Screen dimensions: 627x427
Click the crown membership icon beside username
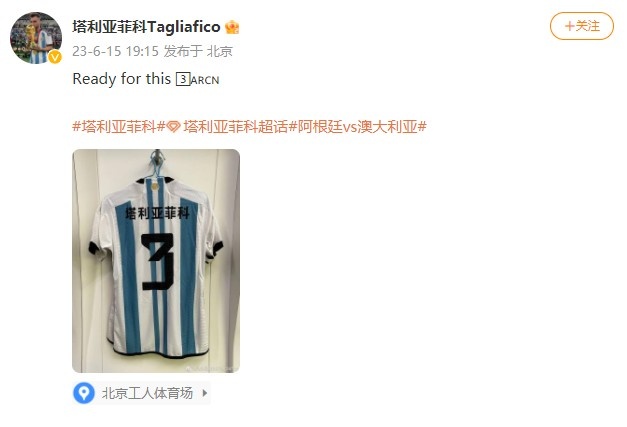[232, 27]
